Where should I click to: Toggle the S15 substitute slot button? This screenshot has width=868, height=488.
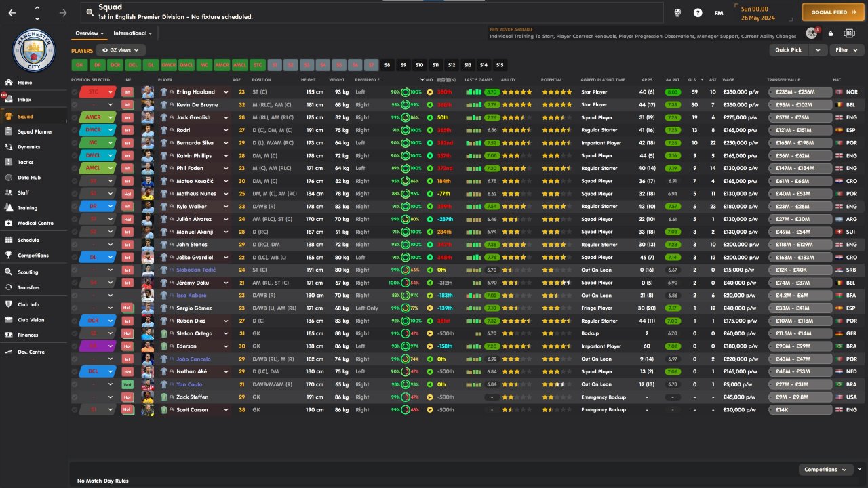click(500, 65)
